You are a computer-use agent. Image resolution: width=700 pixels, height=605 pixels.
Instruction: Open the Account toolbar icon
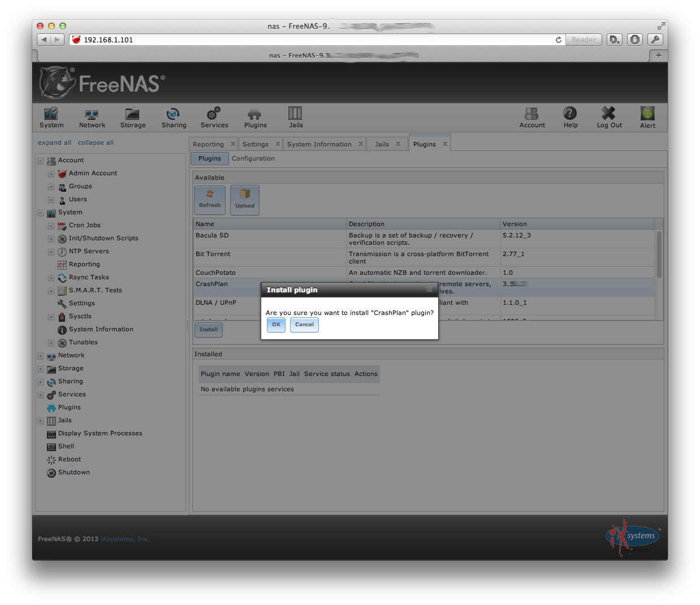click(532, 118)
